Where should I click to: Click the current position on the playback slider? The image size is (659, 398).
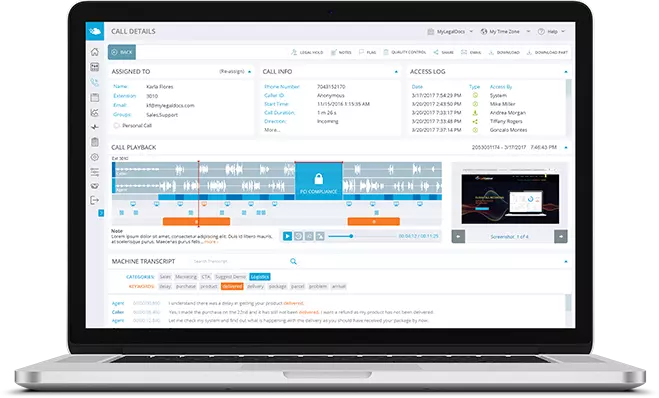click(351, 236)
